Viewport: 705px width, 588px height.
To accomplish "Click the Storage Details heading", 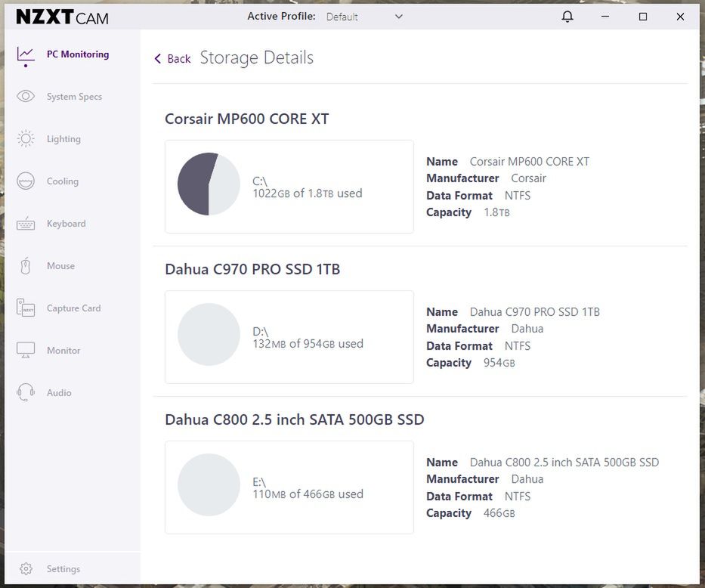I will [257, 57].
